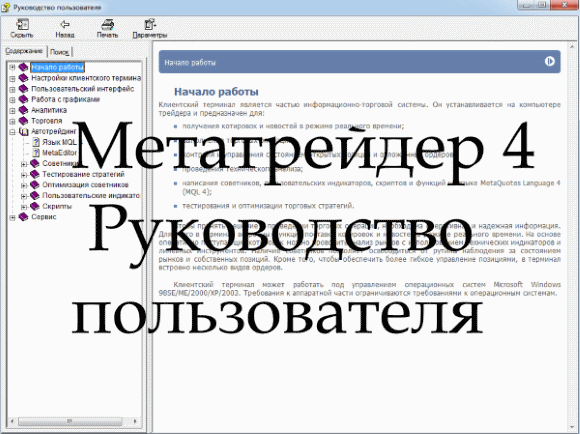Open the Аналитика topic
This screenshot has width=580, height=434.
point(49,110)
